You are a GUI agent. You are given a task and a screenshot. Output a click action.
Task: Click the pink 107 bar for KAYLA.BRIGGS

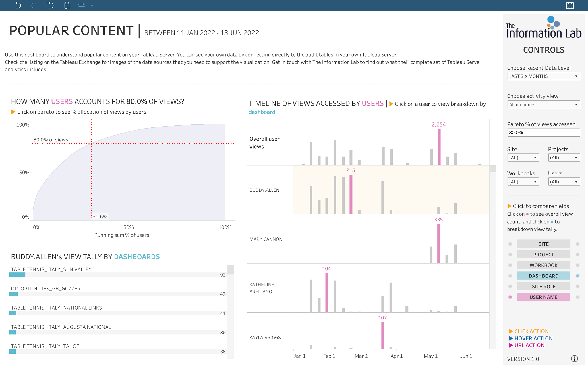[x=383, y=336]
